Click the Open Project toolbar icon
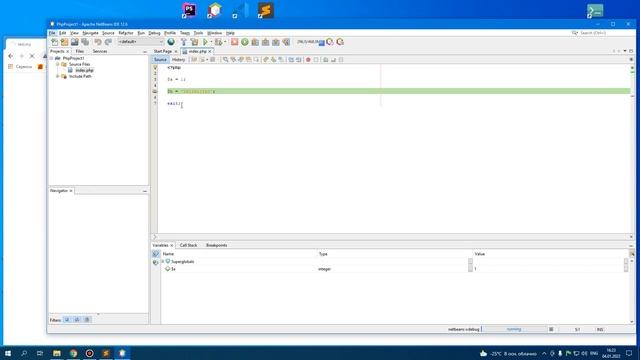The image size is (640, 360). coord(75,42)
